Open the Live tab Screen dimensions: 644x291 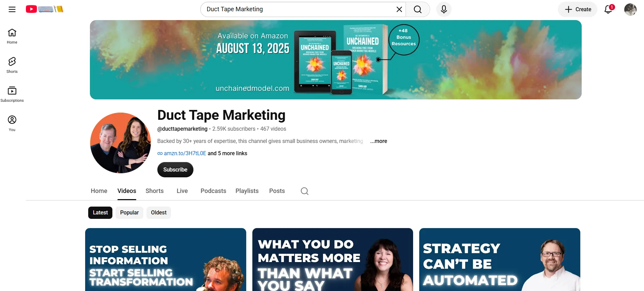pos(182,191)
